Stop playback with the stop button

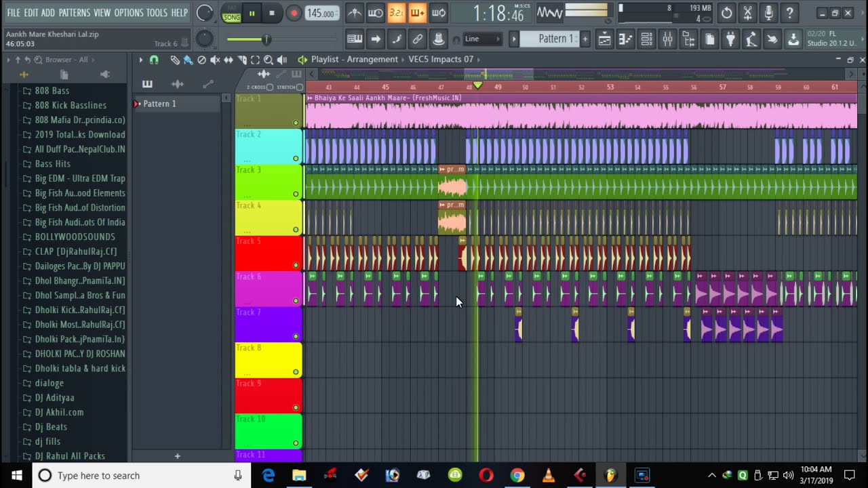click(272, 13)
